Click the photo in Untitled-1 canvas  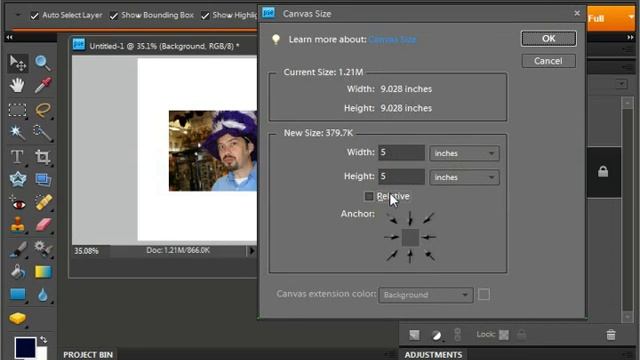tap(213, 151)
